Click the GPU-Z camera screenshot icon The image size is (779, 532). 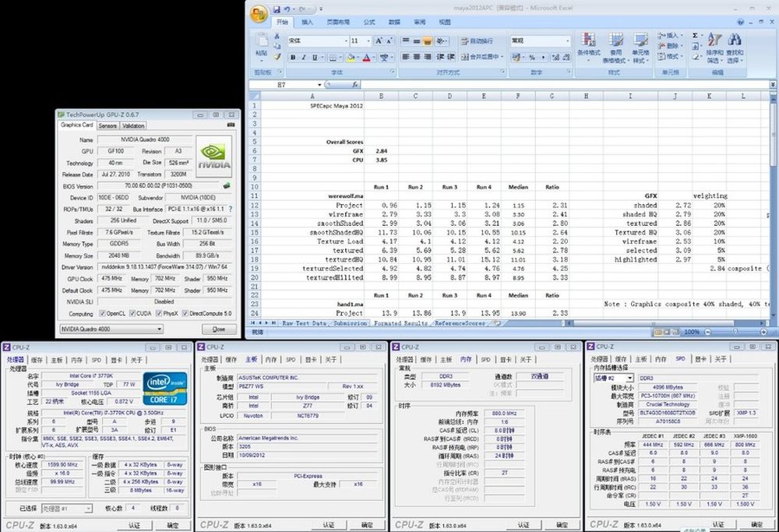click(x=231, y=125)
